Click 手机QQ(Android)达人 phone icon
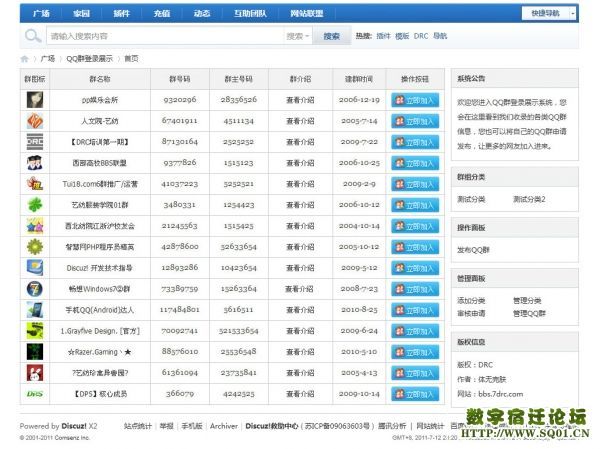 35,310
